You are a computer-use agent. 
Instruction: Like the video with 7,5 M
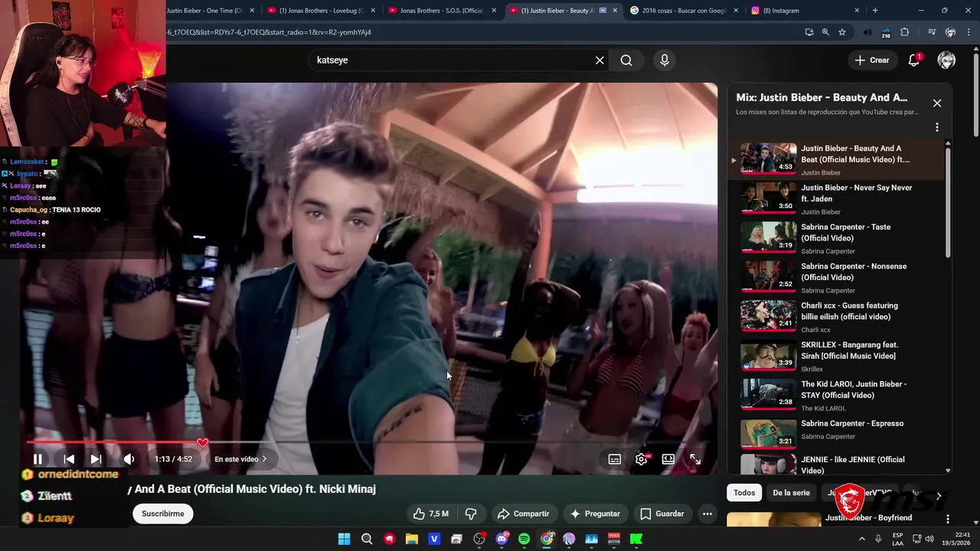click(431, 514)
